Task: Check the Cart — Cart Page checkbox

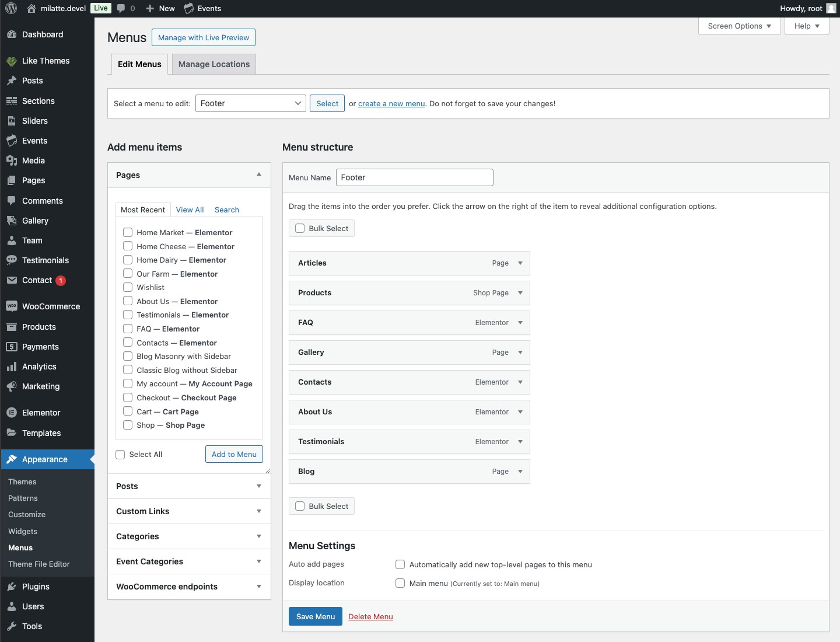Action: click(x=128, y=411)
